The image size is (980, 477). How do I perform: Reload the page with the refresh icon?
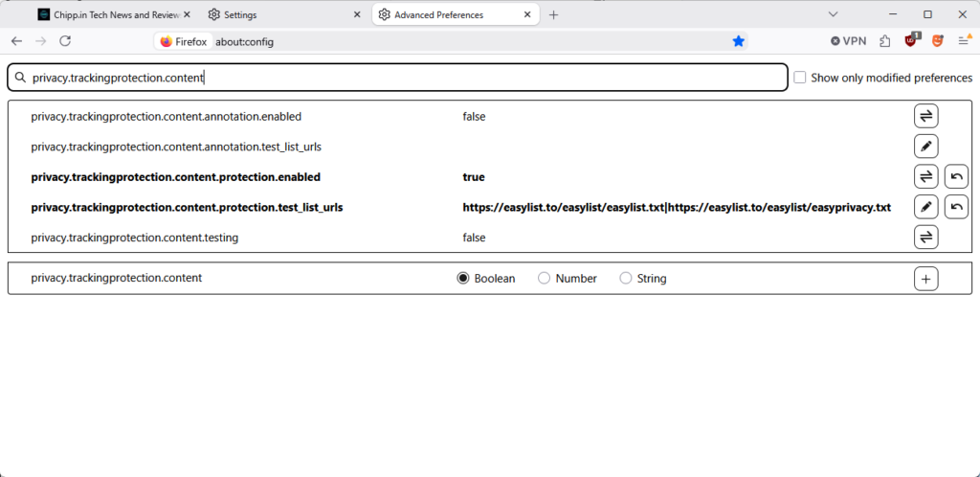pos(65,41)
